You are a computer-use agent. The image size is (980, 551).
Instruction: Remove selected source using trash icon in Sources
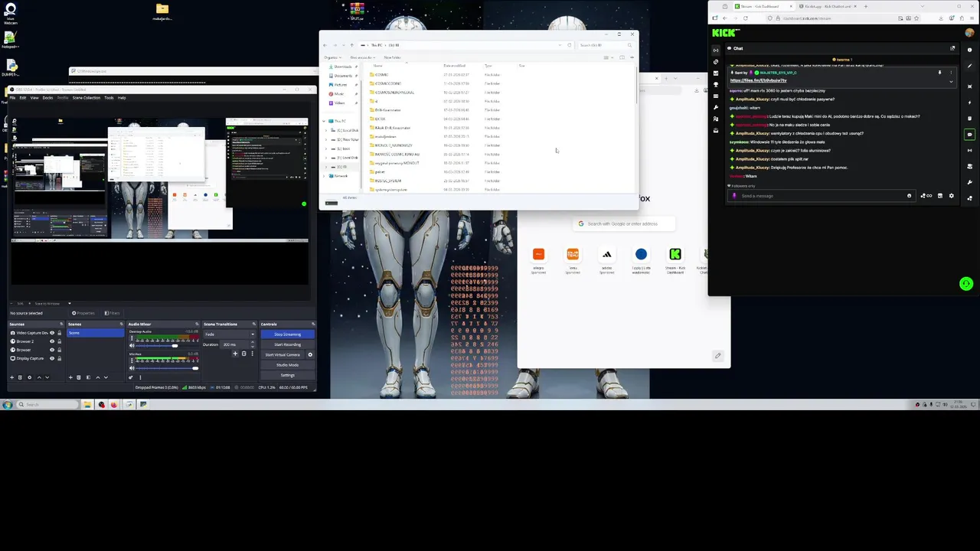coord(20,377)
